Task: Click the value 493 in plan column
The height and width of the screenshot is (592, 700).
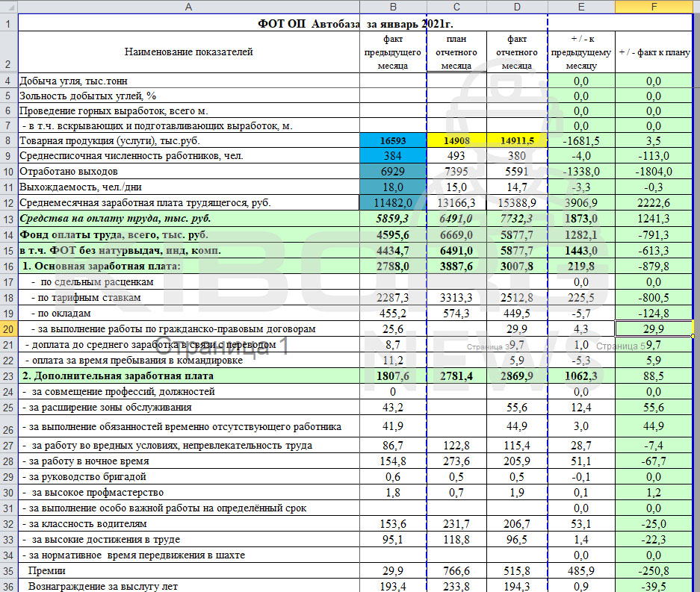Action: tap(456, 156)
